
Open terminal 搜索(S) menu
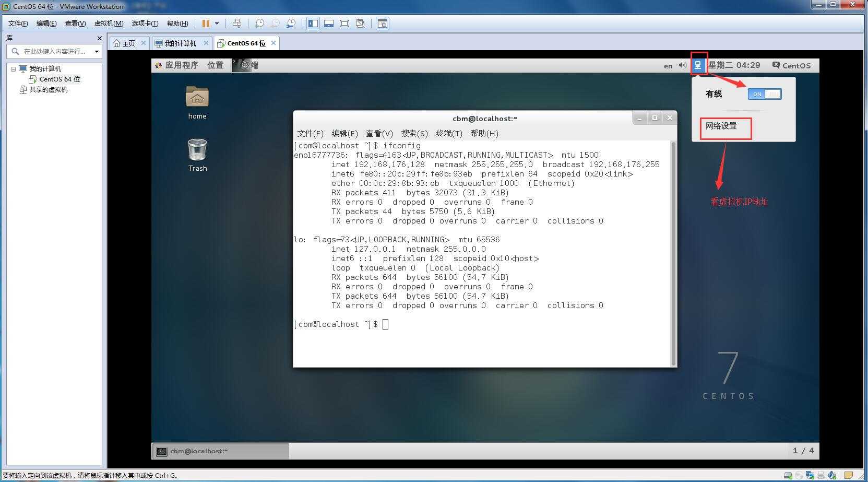click(414, 134)
